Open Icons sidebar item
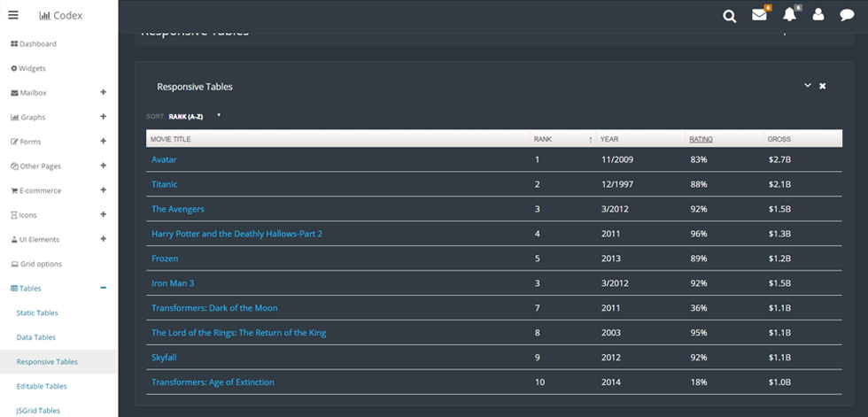The height and width of the screenshot is (417, 868). [24, 215]
